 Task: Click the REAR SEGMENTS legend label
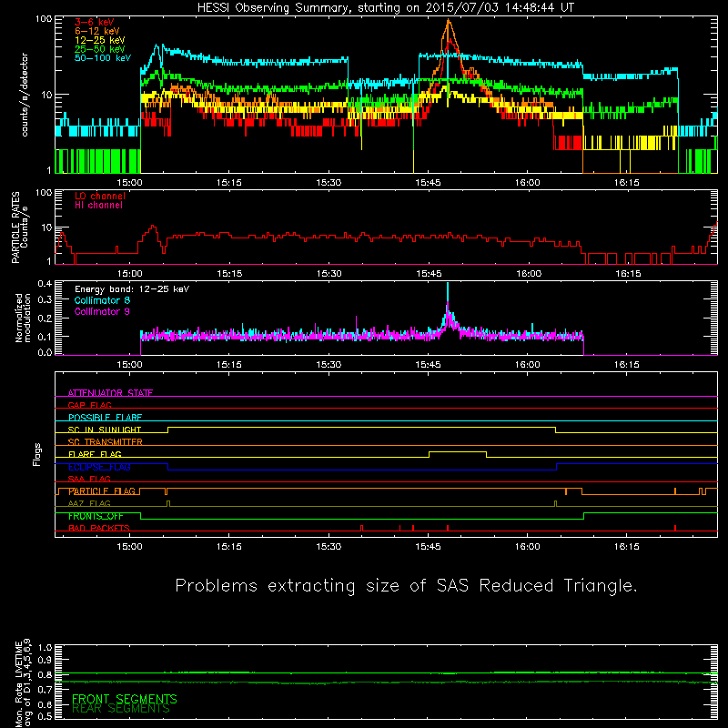tap(121, 709)
